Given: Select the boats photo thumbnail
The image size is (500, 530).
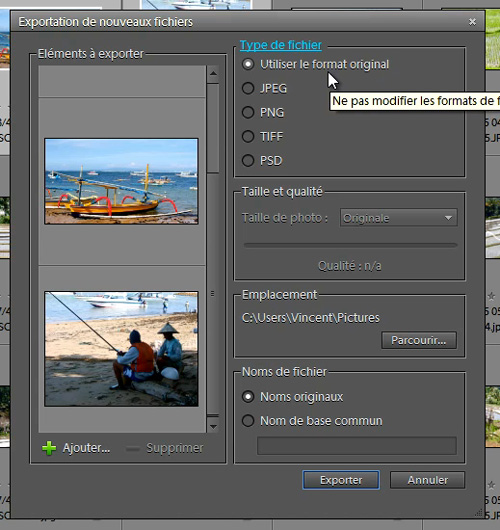Looking at the screenshot, I should (121, 181).
